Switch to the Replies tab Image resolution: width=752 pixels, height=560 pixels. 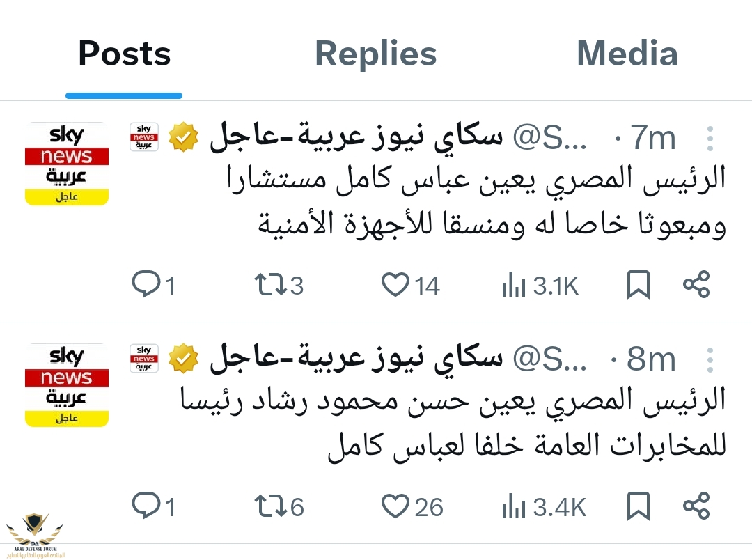[375, 54]
